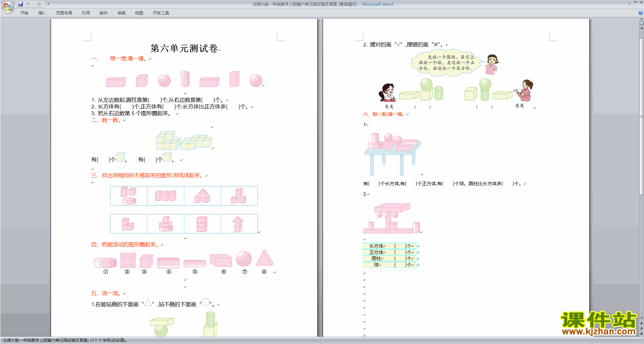Click the speech bubble instruction text
This screenshot has width=644, height=344.
tap(446, 62)
